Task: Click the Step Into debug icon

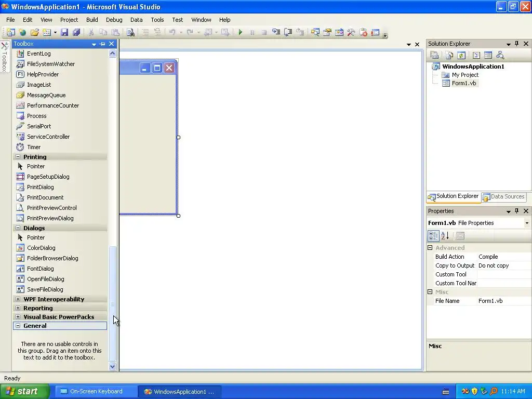Action: (x=276, y=32)
